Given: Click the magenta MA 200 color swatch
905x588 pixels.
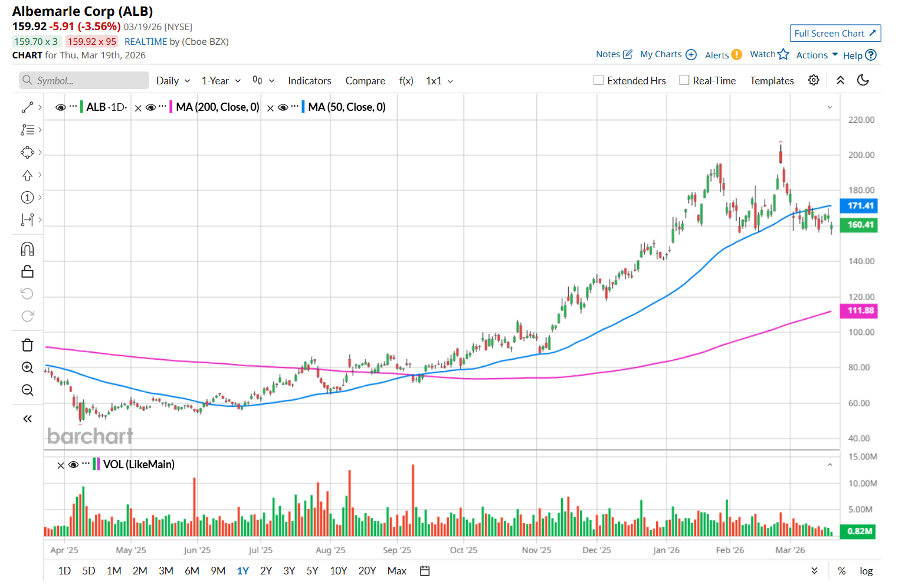Looking at the screenshot, I should [171, 107].
